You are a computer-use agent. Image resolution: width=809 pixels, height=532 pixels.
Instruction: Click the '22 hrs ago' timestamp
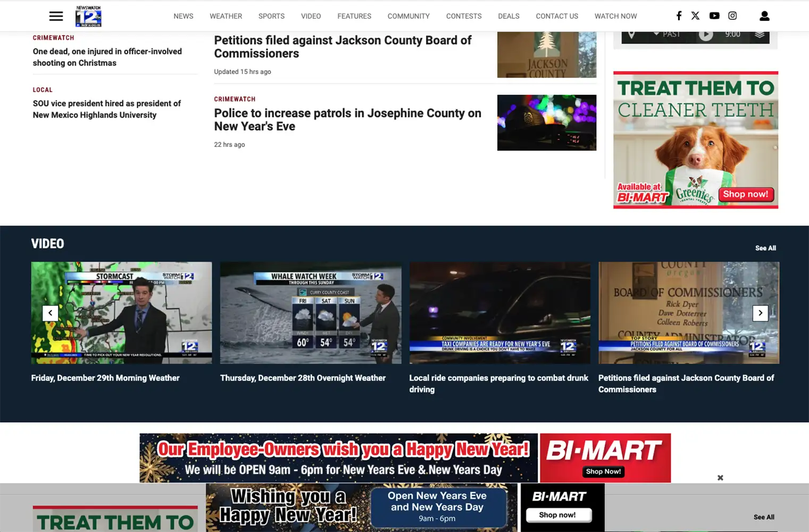pos(230,145)
